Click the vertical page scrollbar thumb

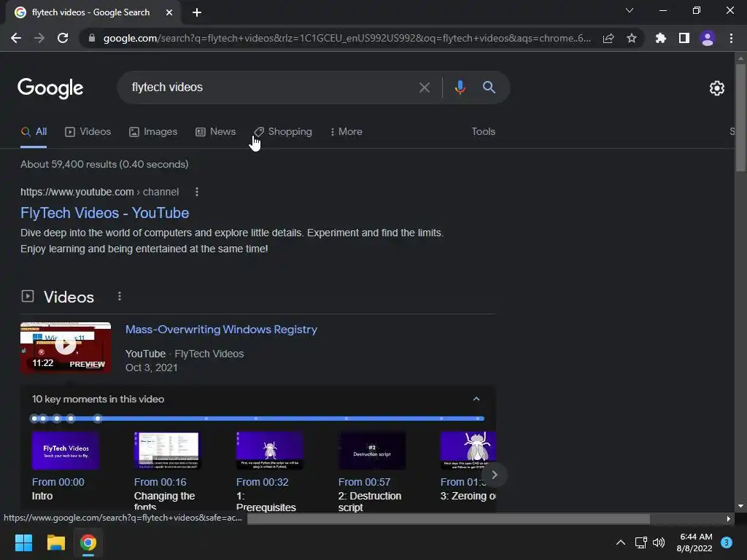[740, 117]
